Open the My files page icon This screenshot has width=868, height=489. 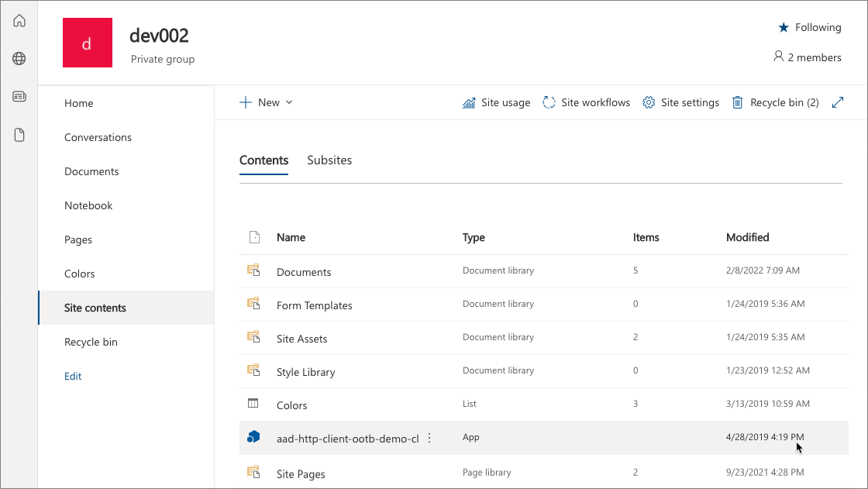tap(19, 135)
